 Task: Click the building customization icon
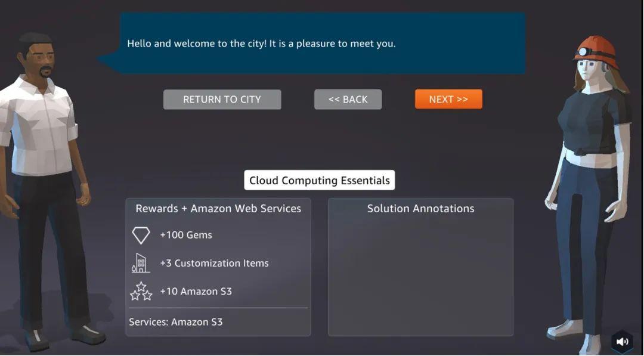(x=141, y=263)
